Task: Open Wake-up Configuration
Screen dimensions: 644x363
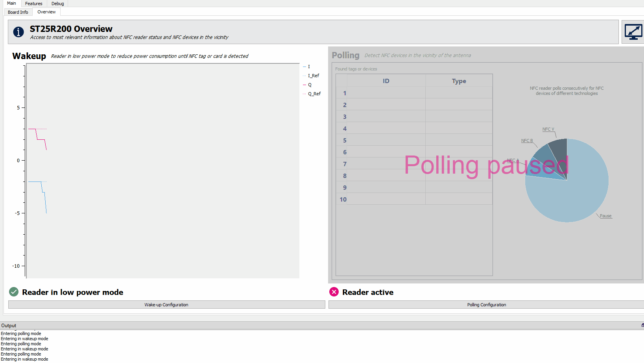Action: 166,305
